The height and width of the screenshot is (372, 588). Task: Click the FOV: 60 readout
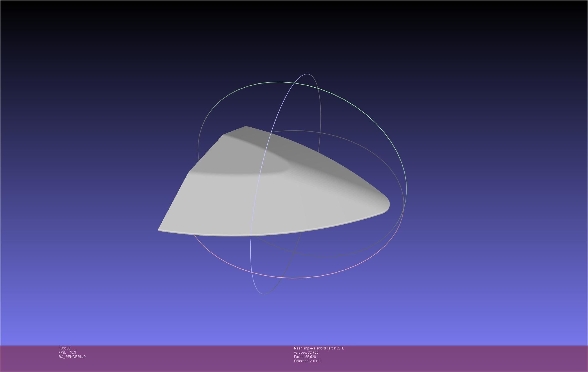tap(64, 348)
